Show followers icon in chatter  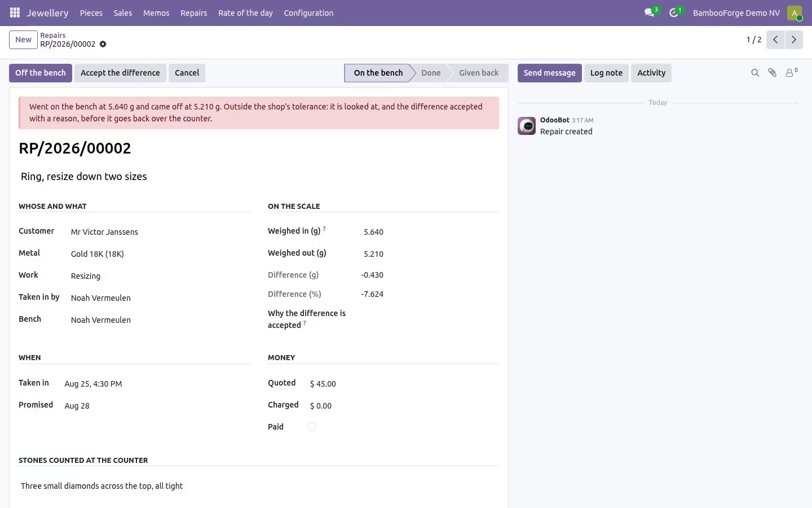click(792, 73)
